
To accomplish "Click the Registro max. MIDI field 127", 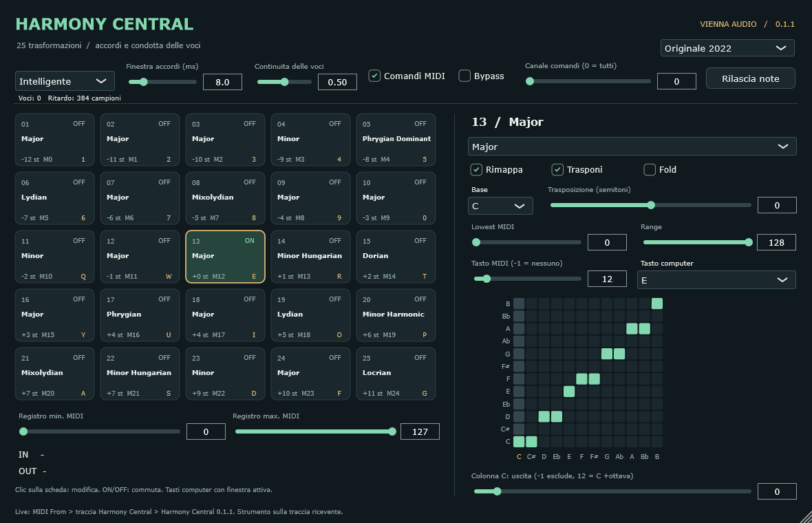I will (x=420, y=431).
